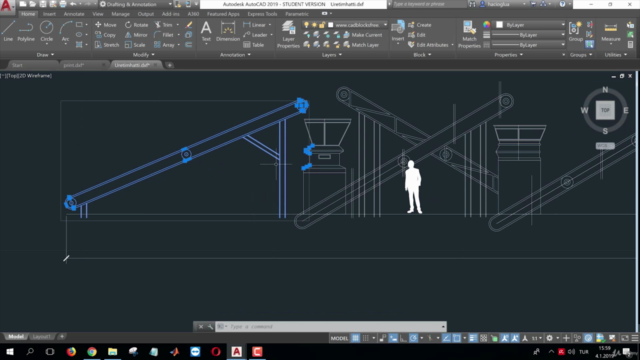The width and height of the screenshot is (640, 360).
Task: Expand the Layers panel
Action: 331,55
